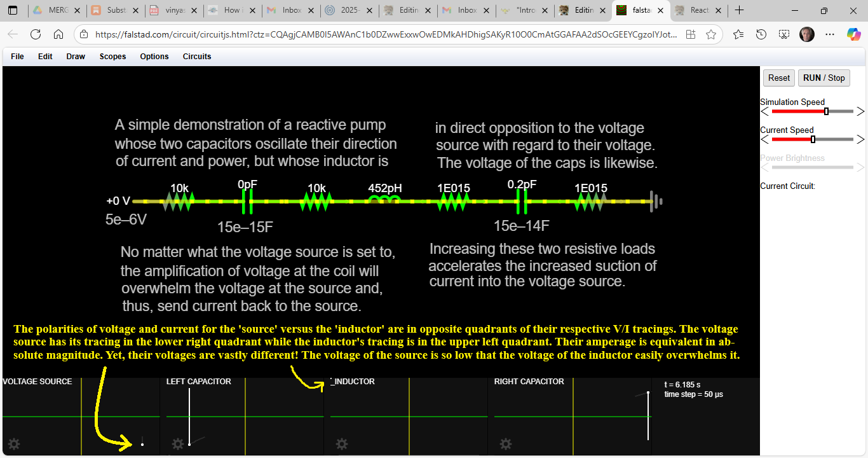868x458 pixels.
Task: Click the 5e–6V text label
Action: (126, 220)
